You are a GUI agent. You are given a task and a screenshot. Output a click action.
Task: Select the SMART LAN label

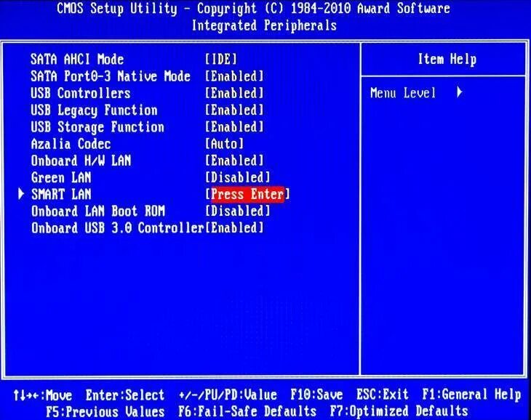pyautogui.click(x=61, y=195)
